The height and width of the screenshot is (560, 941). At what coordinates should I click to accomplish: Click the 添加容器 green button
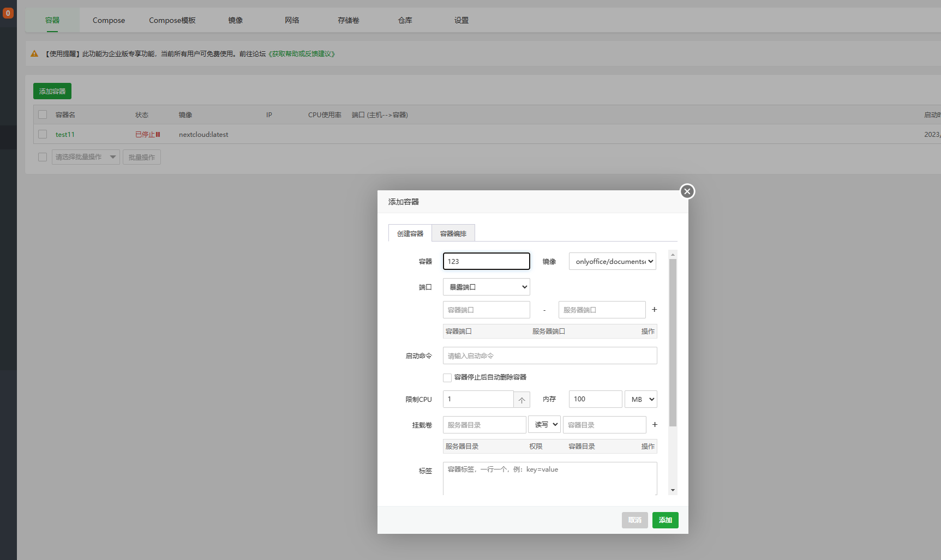click(x=52, y=91)
